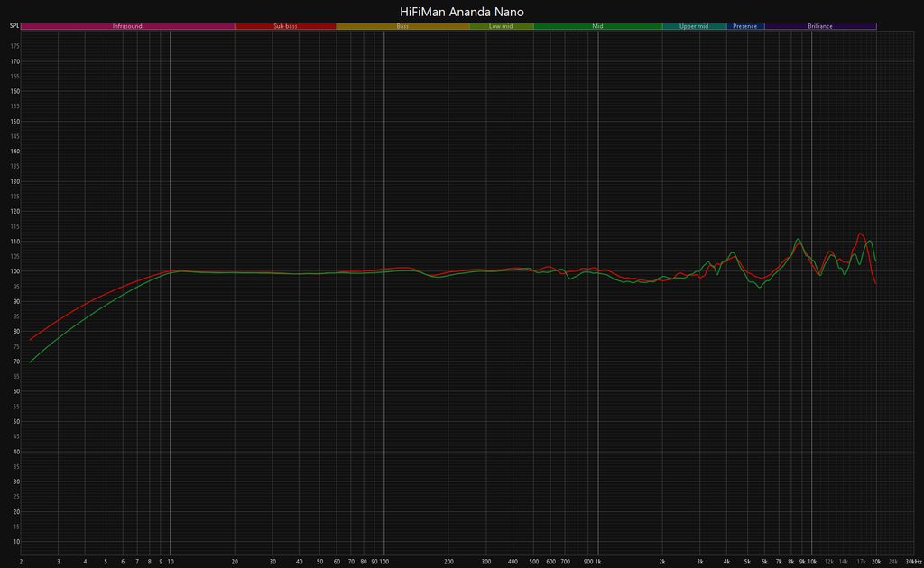Click the 10k frequency axis label
924x568 pixels.
click(x=811, y=561)
